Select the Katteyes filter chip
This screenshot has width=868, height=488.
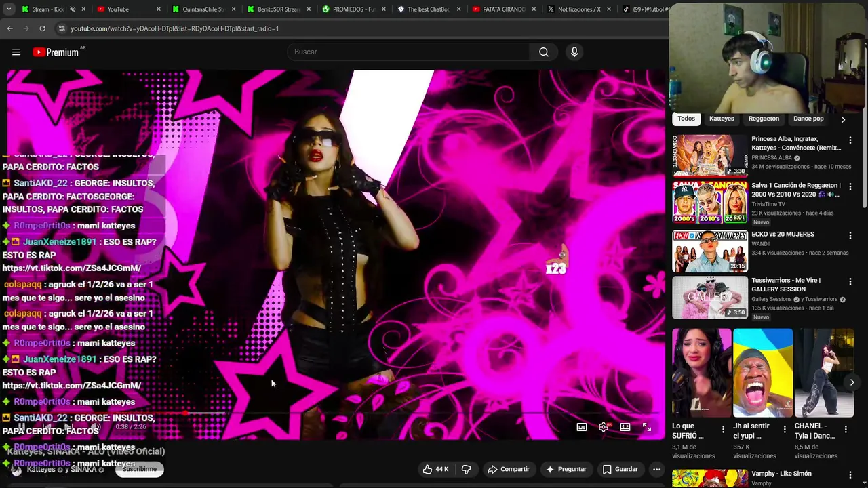722,119
